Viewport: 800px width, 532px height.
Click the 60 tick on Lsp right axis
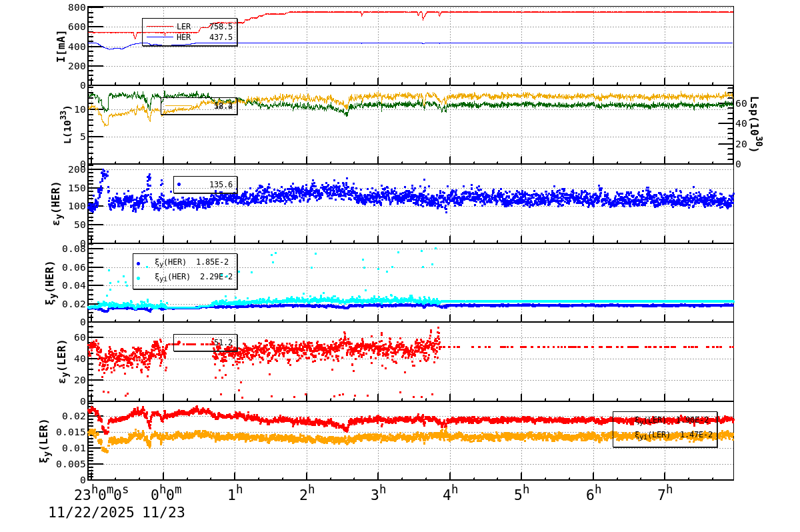point(741,103)
